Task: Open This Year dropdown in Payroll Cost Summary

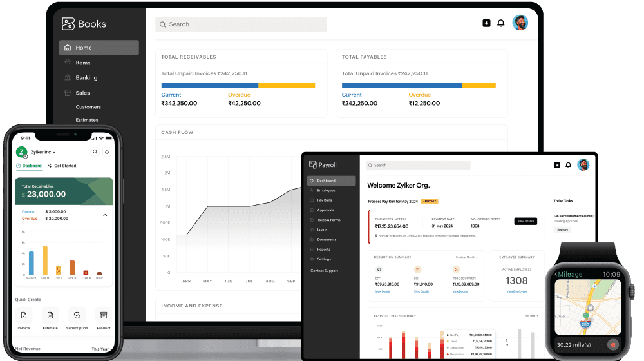Action: [531, 316]
